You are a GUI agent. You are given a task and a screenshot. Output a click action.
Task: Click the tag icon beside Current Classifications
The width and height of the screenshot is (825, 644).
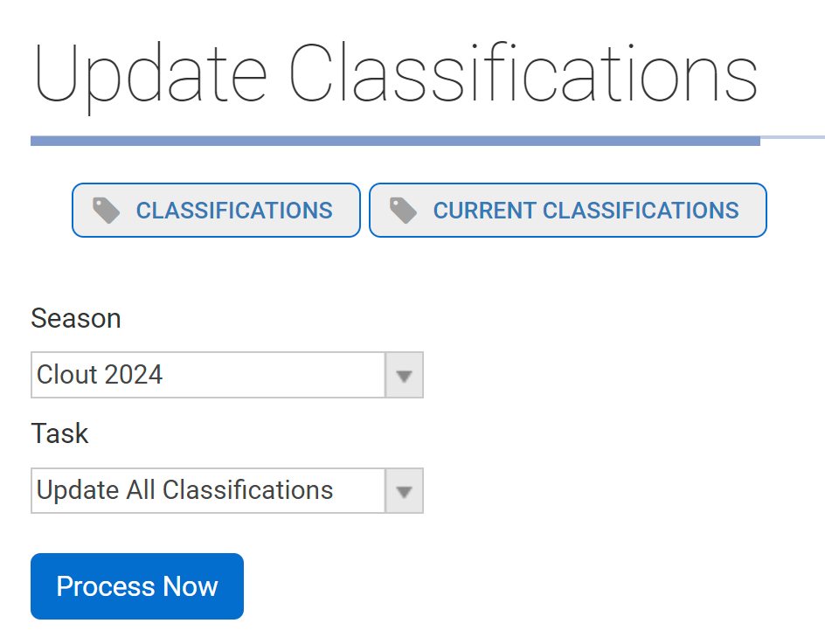(403, 211)
